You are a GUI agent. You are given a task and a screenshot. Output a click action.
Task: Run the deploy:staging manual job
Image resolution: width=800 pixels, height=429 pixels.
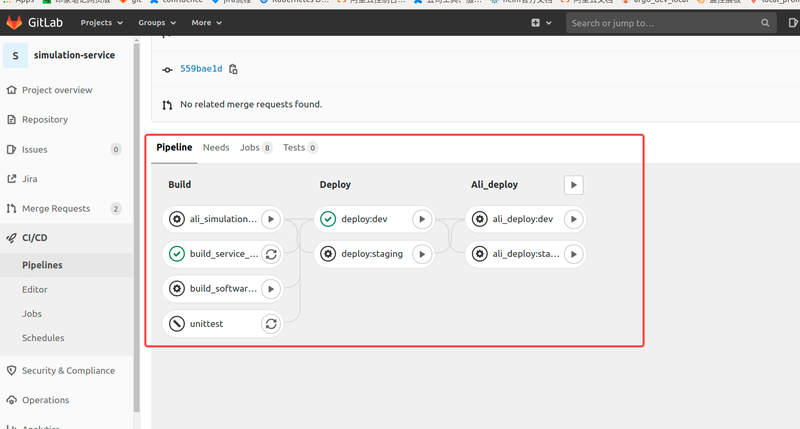tap(422, 254)
